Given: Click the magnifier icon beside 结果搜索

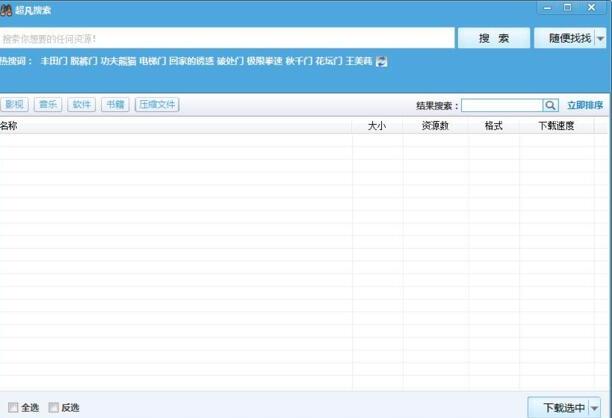Looking at the screenshot, I should click(x=550, y=105).
